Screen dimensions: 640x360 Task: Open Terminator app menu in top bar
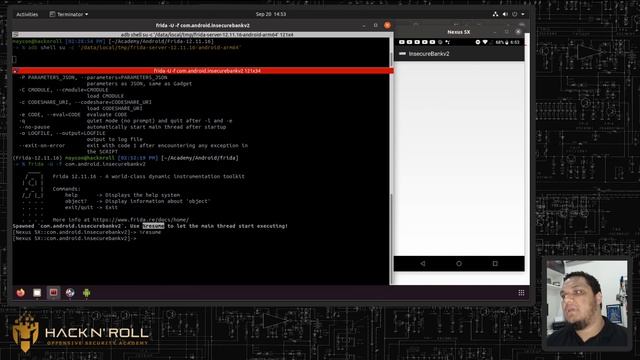click(x=69, y=14)
